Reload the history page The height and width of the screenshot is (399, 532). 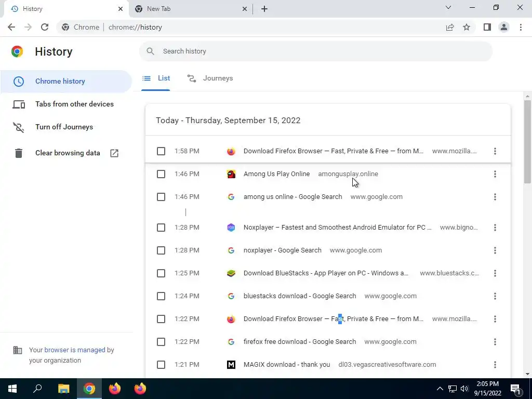[x=45, y=27]
